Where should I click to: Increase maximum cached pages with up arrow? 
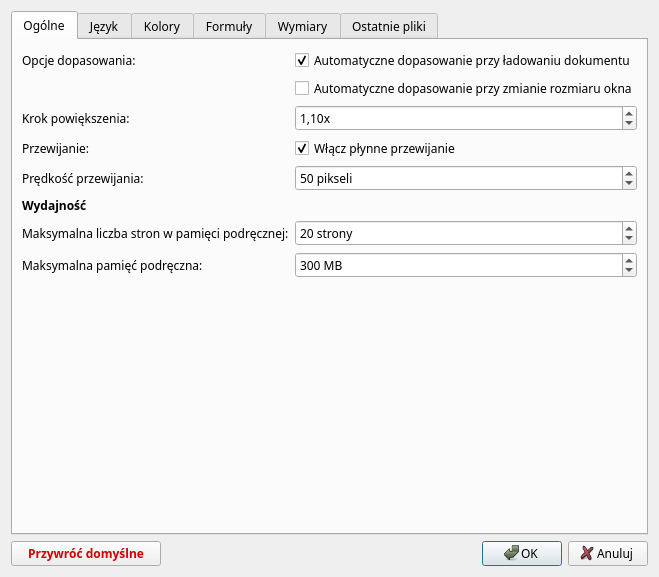[628, 228]
